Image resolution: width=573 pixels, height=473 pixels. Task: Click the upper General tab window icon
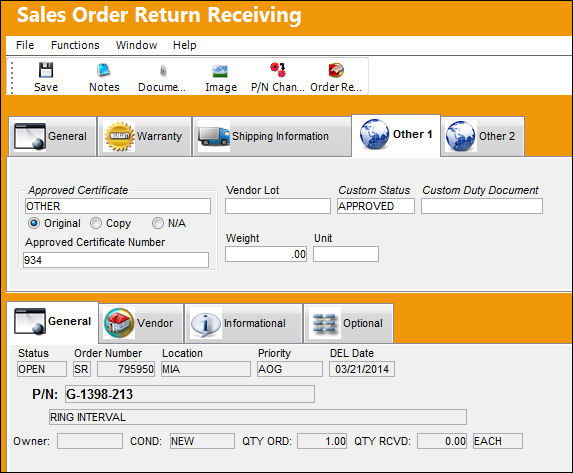[x=30, y=136]
